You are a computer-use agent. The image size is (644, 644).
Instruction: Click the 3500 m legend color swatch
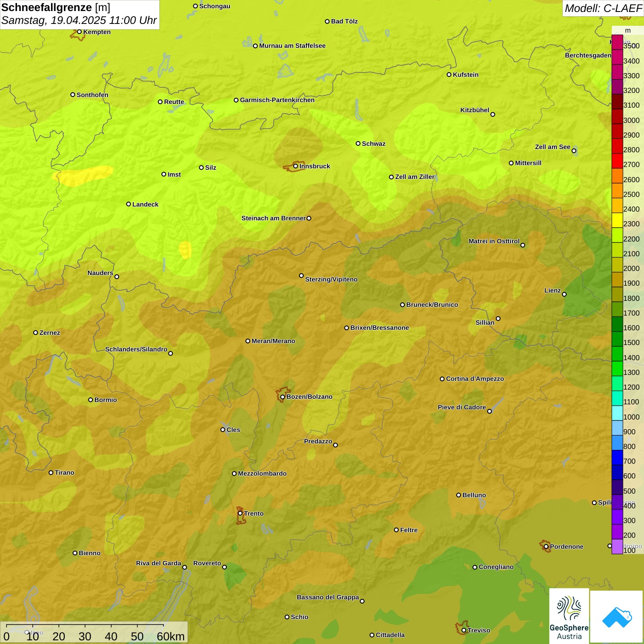(617, 42)
